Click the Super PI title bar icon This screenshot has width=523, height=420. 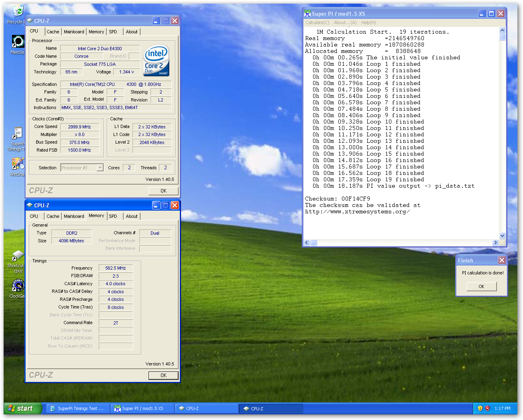(x=307, y=13)
